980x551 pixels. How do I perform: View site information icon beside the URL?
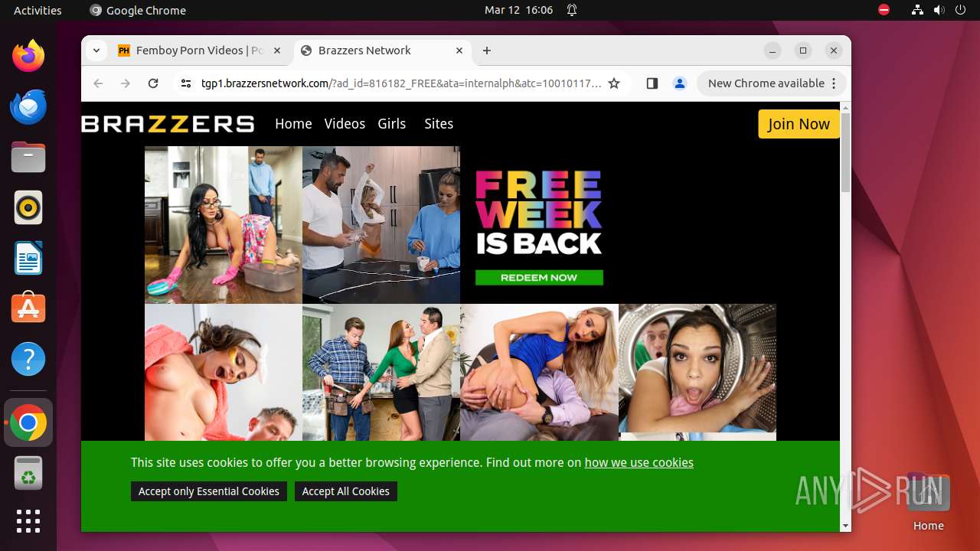[x=186, y=83]
